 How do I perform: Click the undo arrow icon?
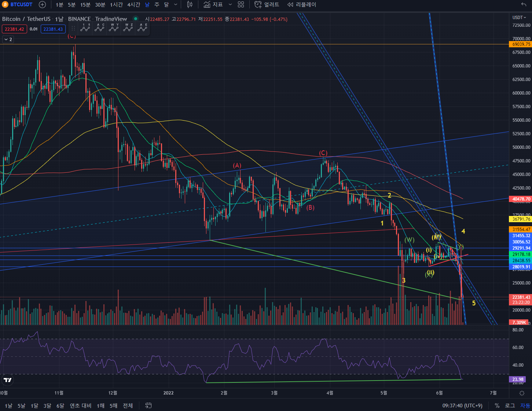pyautogui.click(x=524, y=5)
